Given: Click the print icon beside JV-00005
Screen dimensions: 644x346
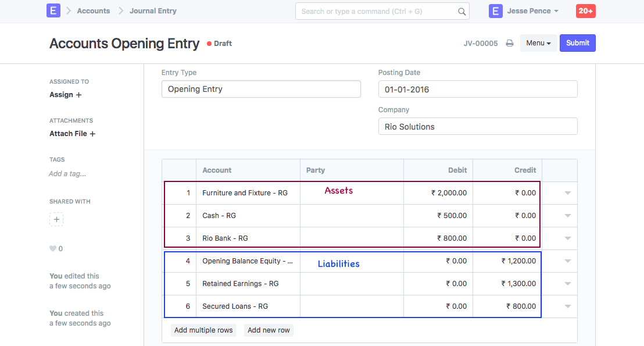Looking at the screenshot, I should 509,43.
